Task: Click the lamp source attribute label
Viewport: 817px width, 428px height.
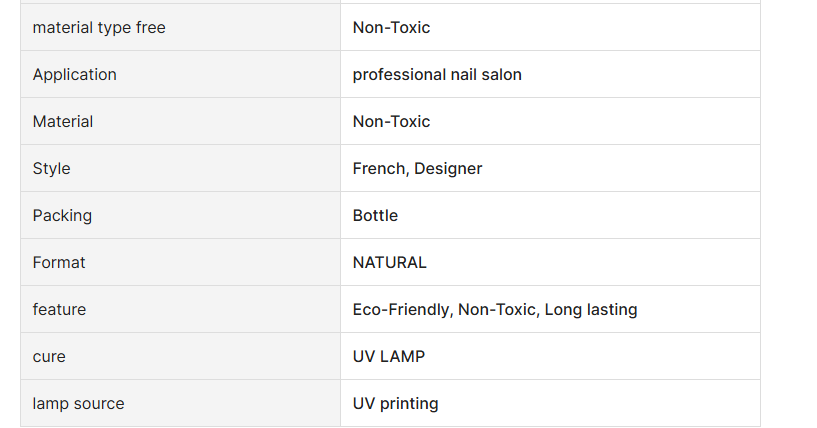Action: [x=78, y=403]
